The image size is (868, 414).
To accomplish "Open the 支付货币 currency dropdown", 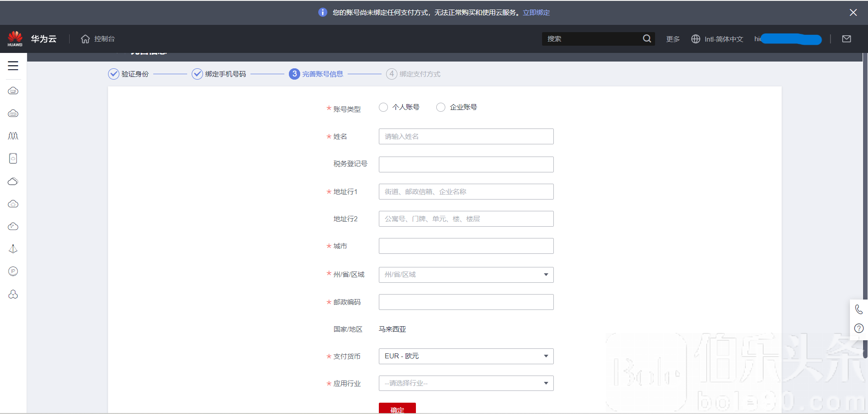I will tap(466, 356).
